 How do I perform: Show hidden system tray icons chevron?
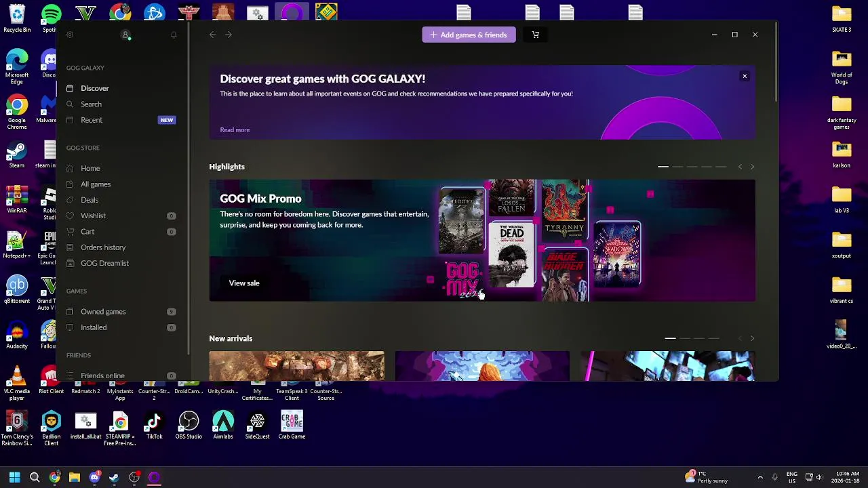(x=760, y=477)
